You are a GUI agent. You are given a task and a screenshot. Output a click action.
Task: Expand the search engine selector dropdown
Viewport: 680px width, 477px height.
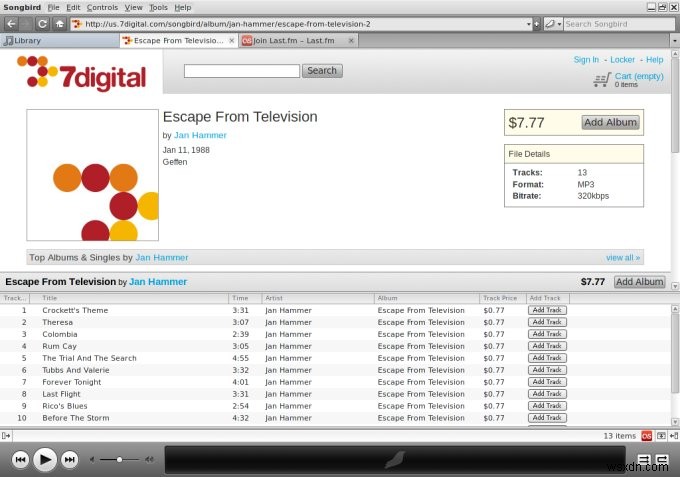(553, 24)
